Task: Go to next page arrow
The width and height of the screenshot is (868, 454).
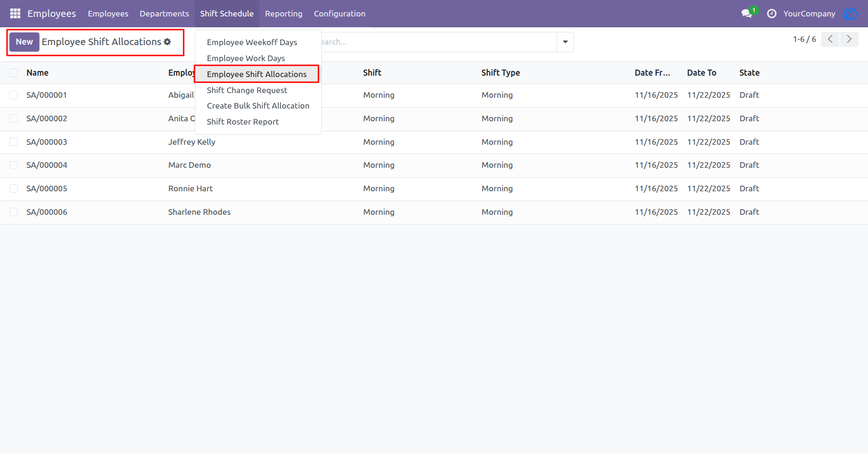Action: [849, 39]
